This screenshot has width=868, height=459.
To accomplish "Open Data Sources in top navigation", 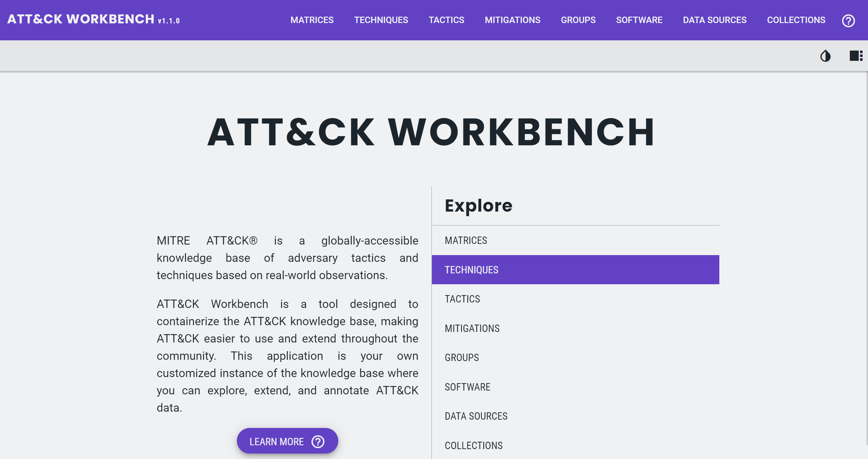I will click(x=714, y=20).
